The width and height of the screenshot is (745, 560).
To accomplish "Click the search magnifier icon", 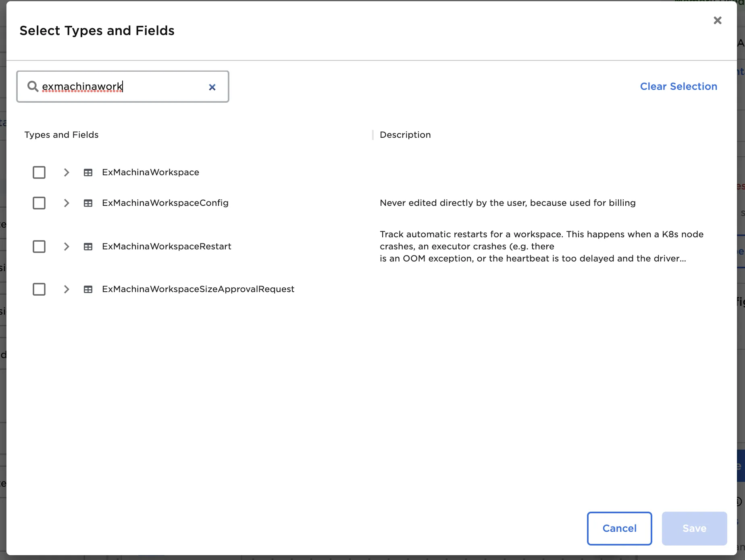I will point(33,87).
